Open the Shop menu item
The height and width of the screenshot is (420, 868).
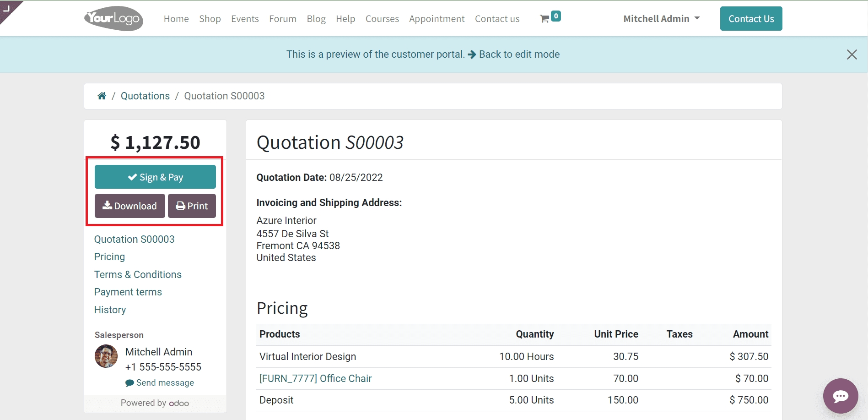tap(210, 19)
